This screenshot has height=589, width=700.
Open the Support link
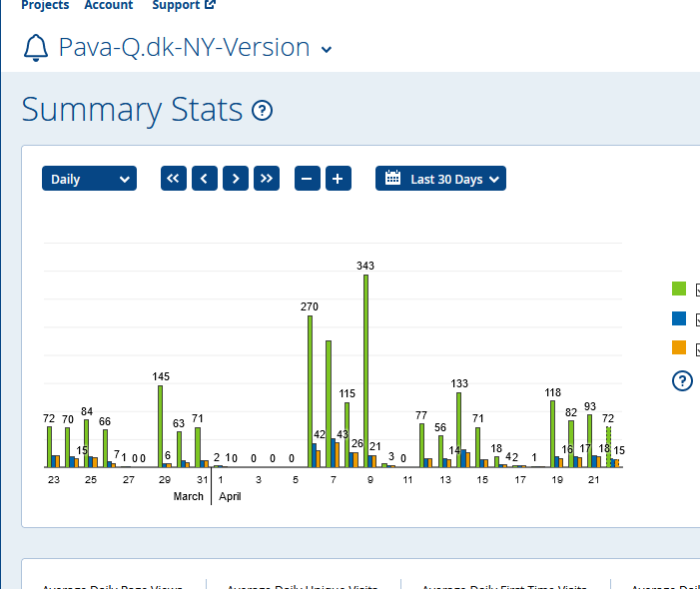(x=176, y=5)
